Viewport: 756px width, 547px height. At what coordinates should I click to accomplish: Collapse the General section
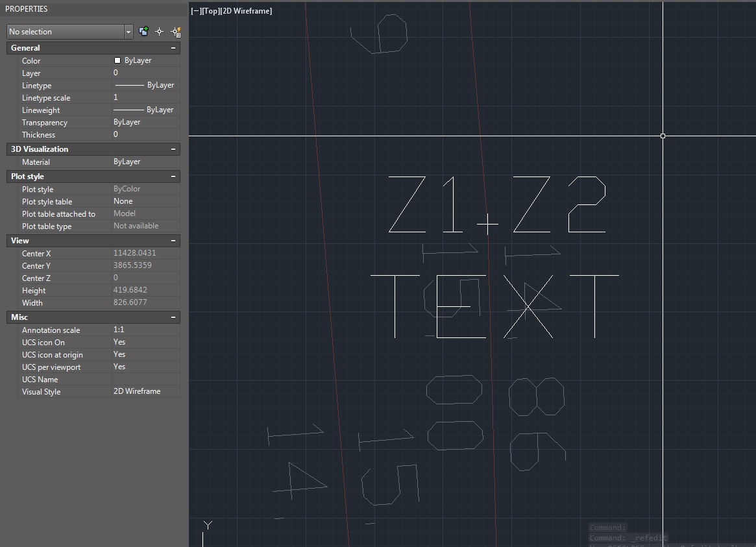(x=173, y=48)
